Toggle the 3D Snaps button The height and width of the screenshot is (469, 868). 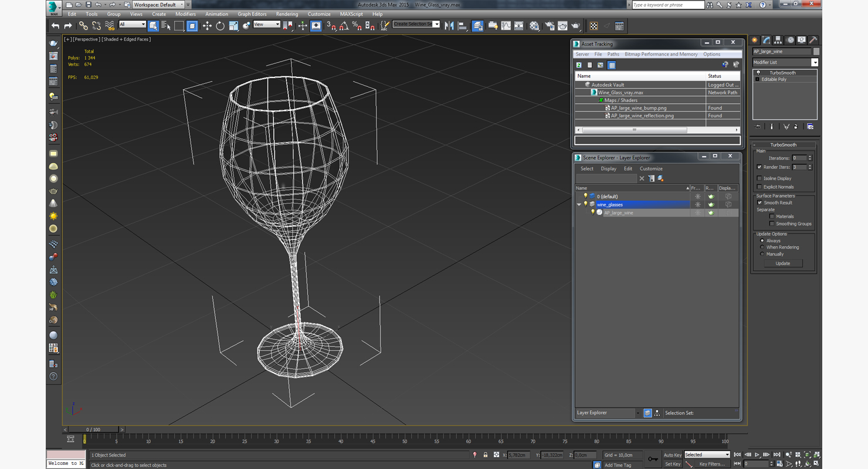click(331, 26)
